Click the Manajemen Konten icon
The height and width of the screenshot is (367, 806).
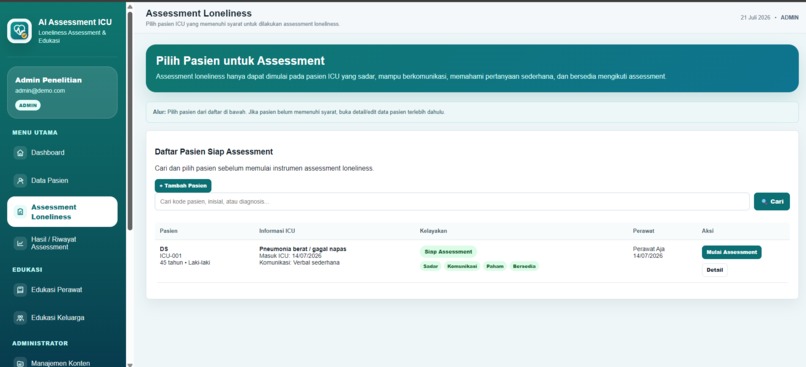tap(20, 363)
